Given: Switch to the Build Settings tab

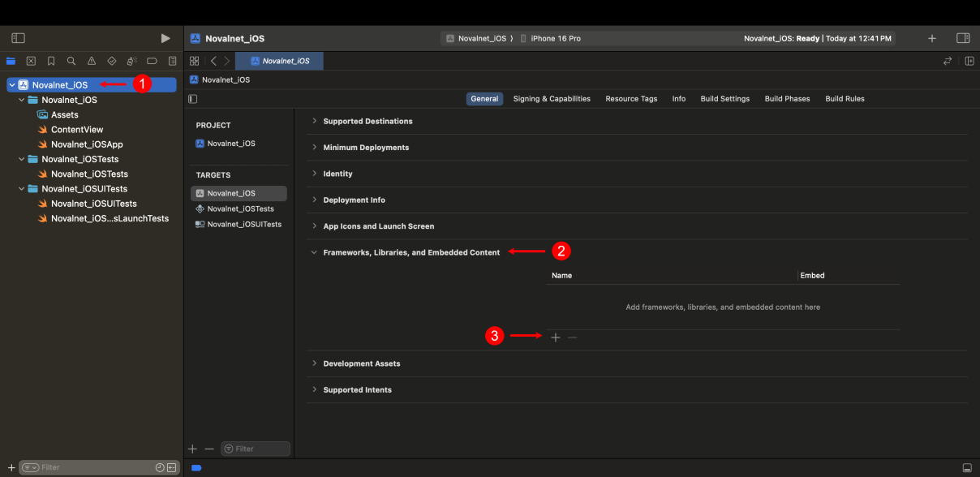Looking at the screenshot, I should point(724,99).
